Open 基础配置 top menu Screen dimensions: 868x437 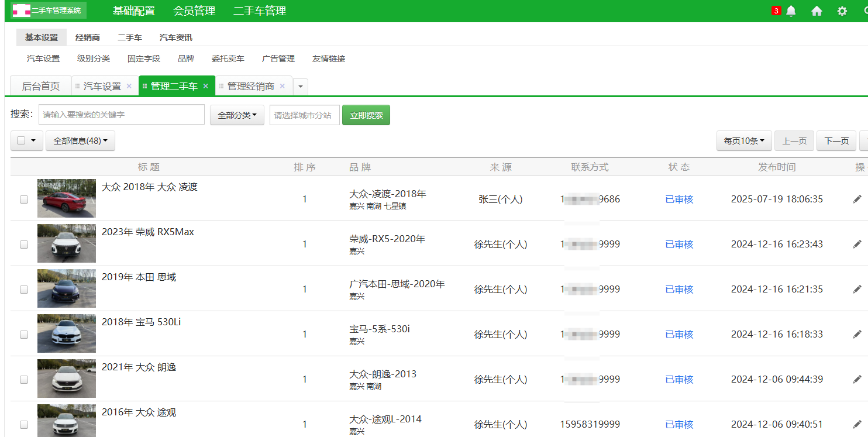click(x=134, y=11)
